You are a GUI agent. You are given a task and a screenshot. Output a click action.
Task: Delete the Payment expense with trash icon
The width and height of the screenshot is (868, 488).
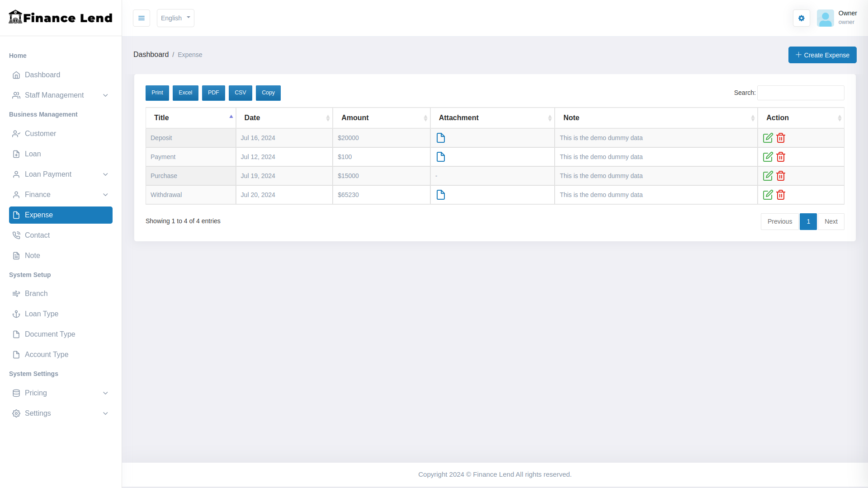(x=781, y=157)
